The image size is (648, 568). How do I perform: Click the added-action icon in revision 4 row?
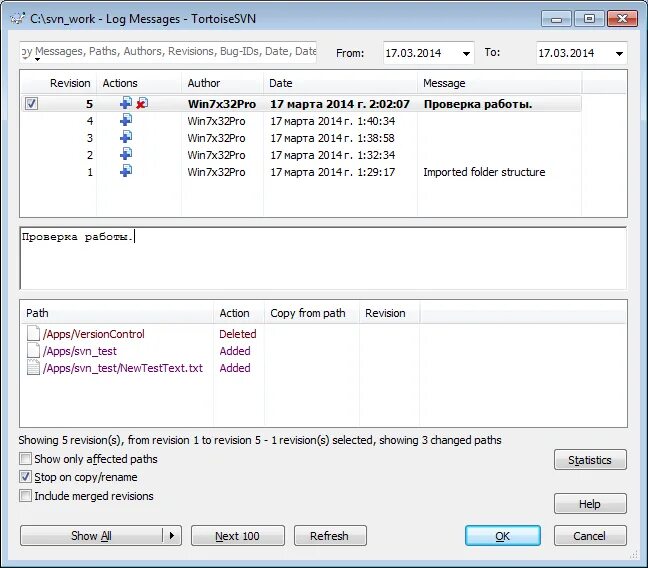pyautogui.click(x=126, y=120)
